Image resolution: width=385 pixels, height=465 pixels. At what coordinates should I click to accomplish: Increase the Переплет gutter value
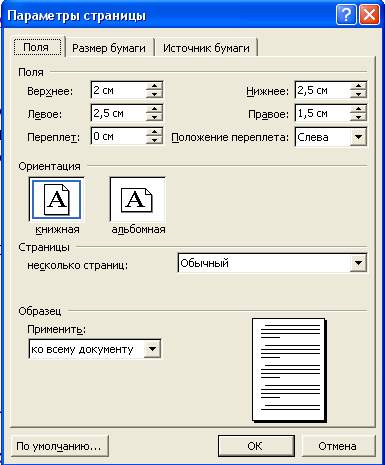point(154,132)
